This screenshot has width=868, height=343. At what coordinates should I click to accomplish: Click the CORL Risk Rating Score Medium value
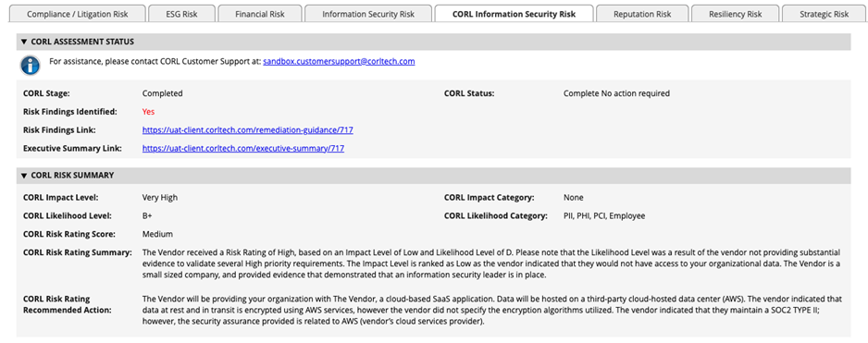[157, 234]
